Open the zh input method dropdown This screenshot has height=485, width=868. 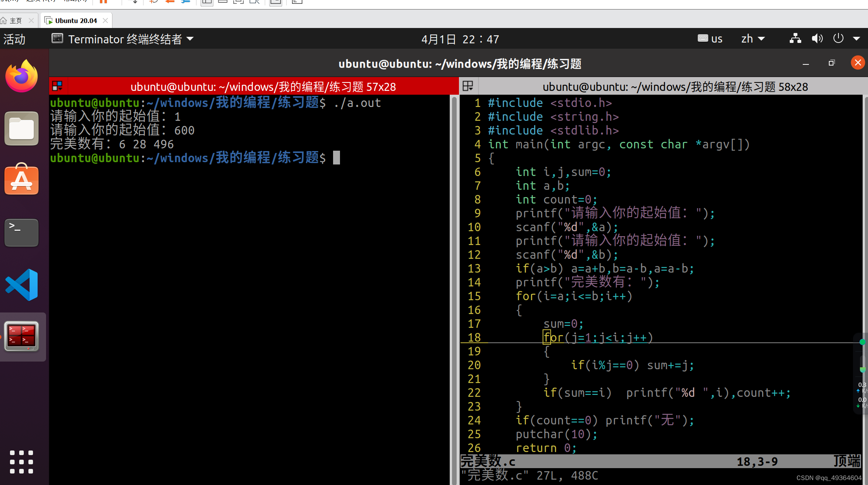752,39
